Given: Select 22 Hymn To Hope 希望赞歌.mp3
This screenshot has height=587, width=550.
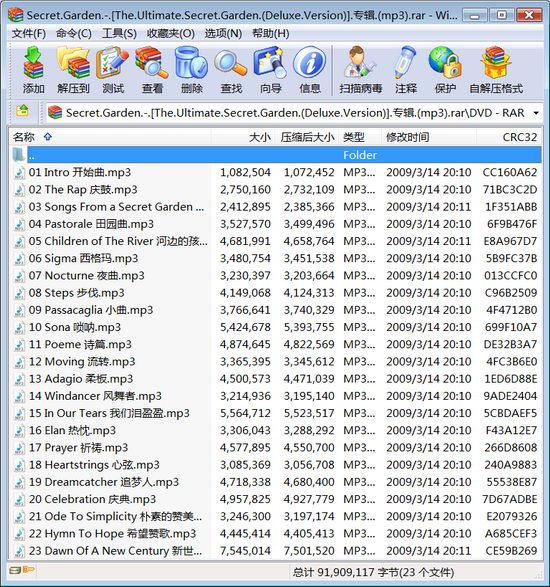Looking at the screenshot, I should 276,534.
